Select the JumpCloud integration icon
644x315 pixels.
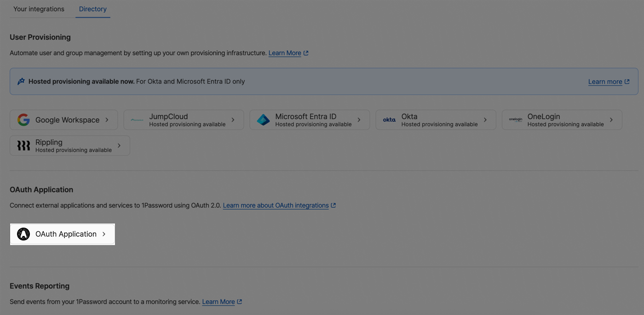coord(137,120)
